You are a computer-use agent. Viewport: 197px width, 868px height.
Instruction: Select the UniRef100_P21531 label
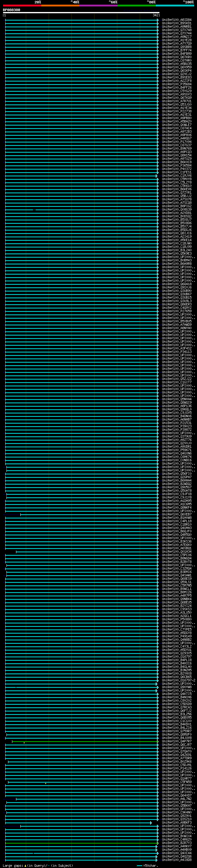[176, 423]
